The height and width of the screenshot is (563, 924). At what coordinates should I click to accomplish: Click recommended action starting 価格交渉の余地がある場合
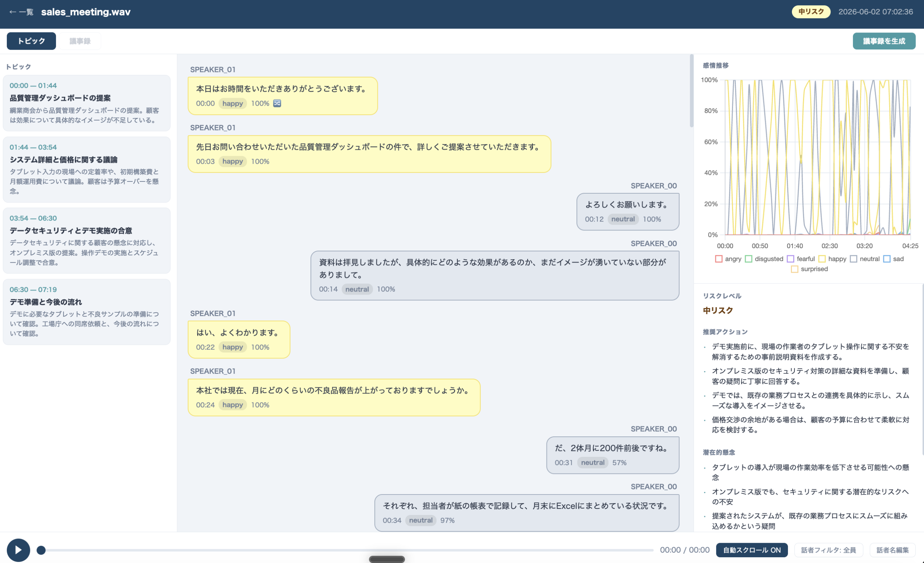click(810, 424)
